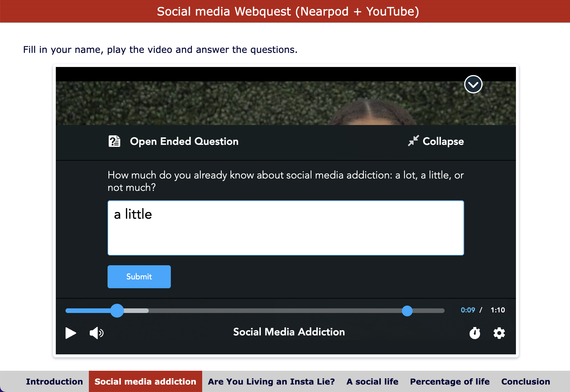Expand the video overlay with the down chevron
570x392 pixels.
(473, 84)
